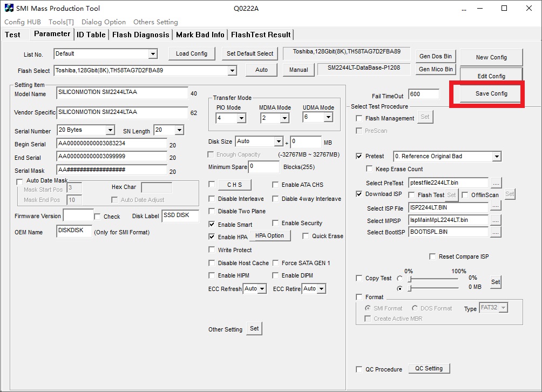542x392 pixels.
Task: Uncheck the Enable Smart option
Action: point(212,224)
